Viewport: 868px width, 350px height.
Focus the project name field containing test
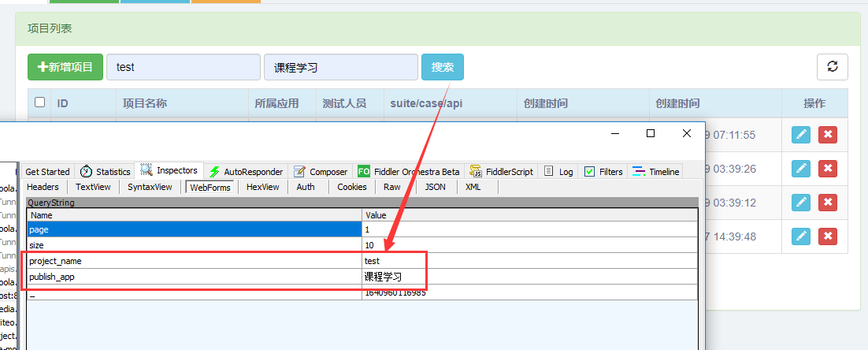coord(184,67)
